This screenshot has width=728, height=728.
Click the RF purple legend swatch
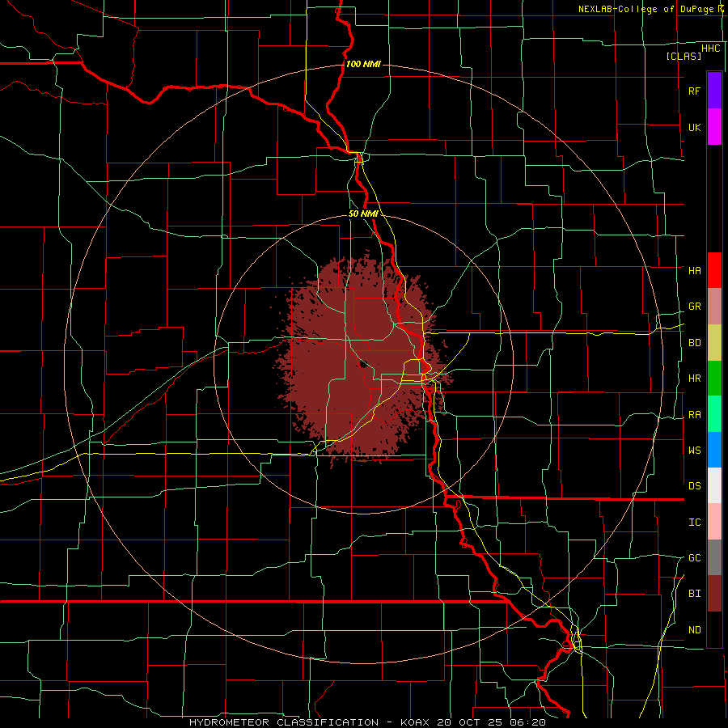click(714, 91)
